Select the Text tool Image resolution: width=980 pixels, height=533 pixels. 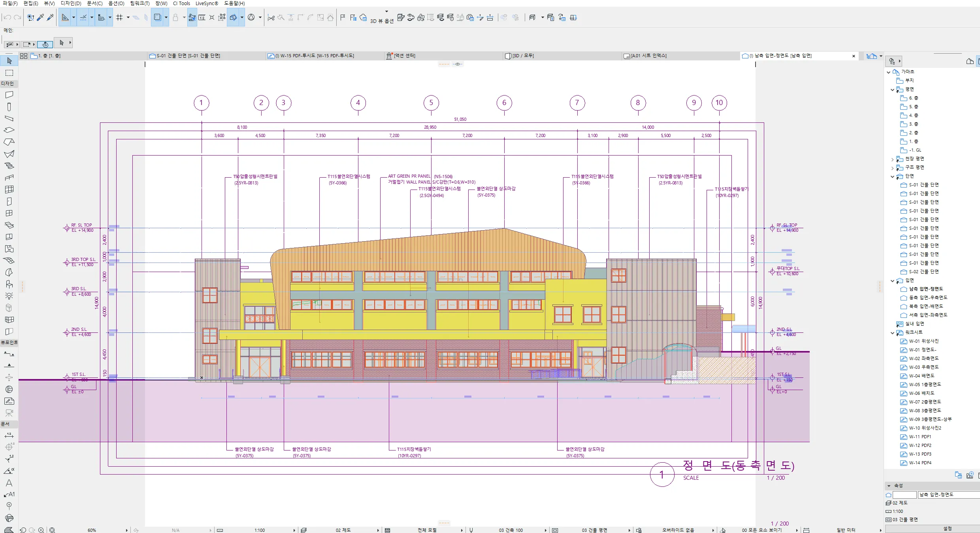pyautogui.click(x=9, y=483)
